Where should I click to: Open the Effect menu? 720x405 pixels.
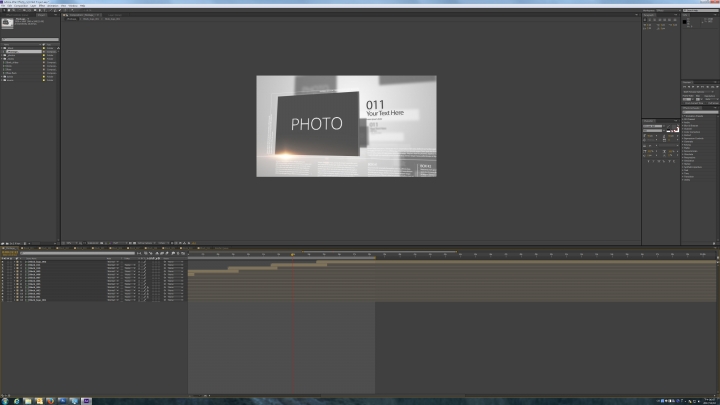42,6
